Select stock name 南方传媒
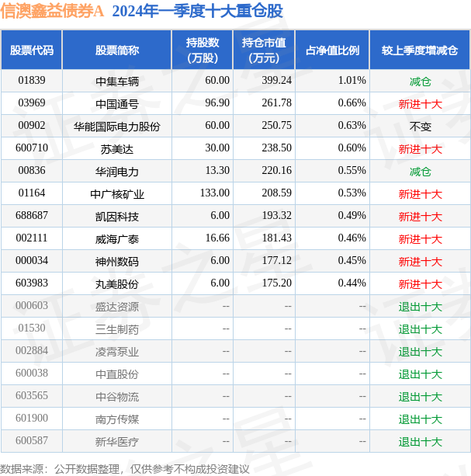This screenshot has width=471, height=476. 117,419
